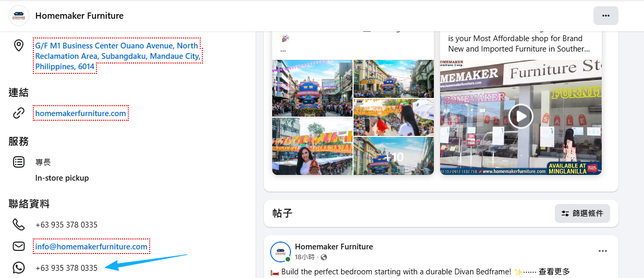
Task: Click the location pin icon
Action: click(x=19, y=46)
